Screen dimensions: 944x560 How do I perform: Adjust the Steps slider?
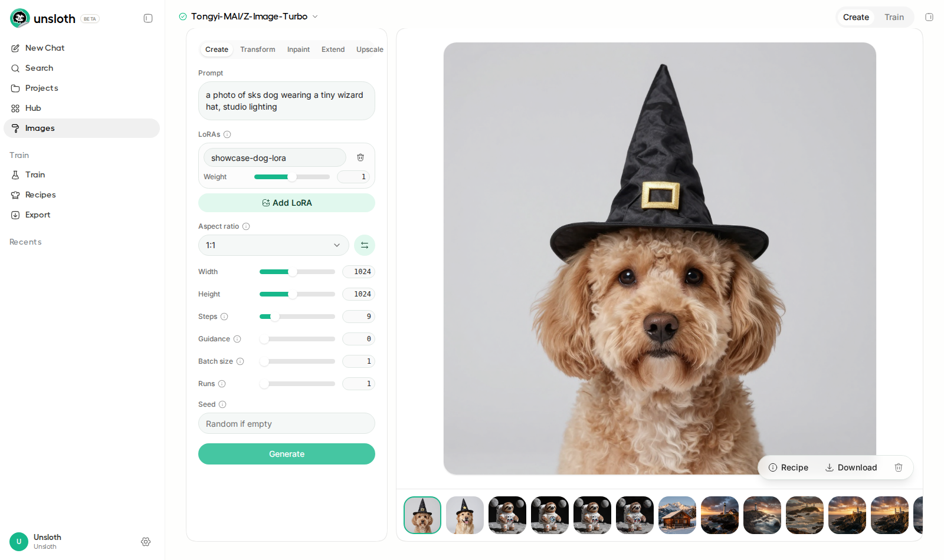click(x=297, y=317)
